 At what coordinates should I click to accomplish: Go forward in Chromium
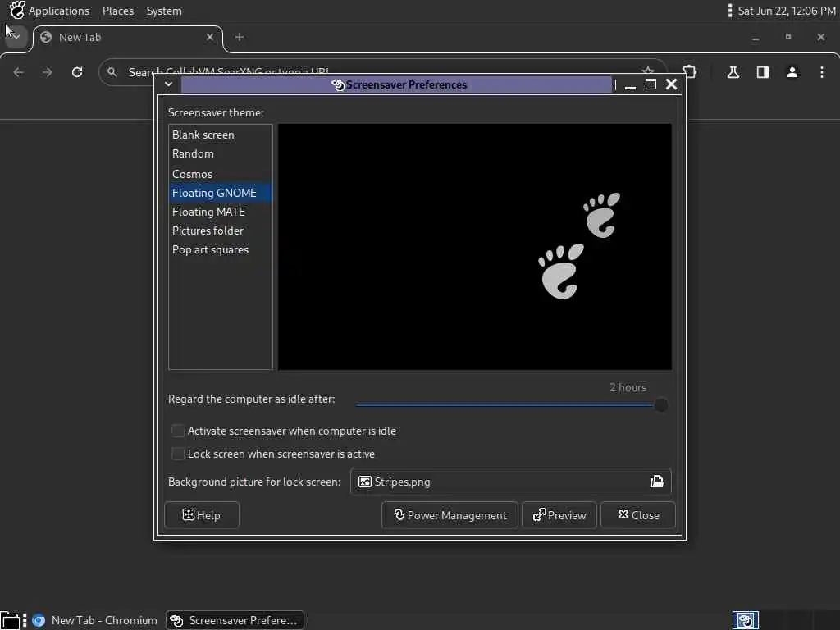(x=48, y=72)
